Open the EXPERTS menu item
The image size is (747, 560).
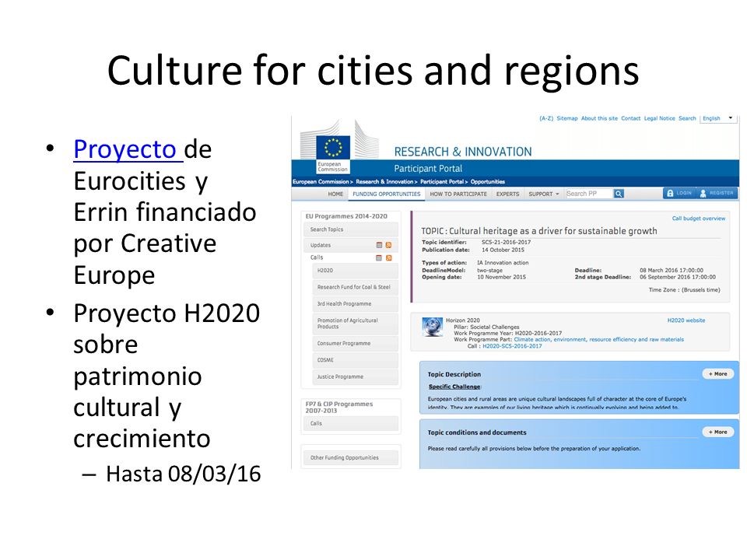(x=508, y=194)
